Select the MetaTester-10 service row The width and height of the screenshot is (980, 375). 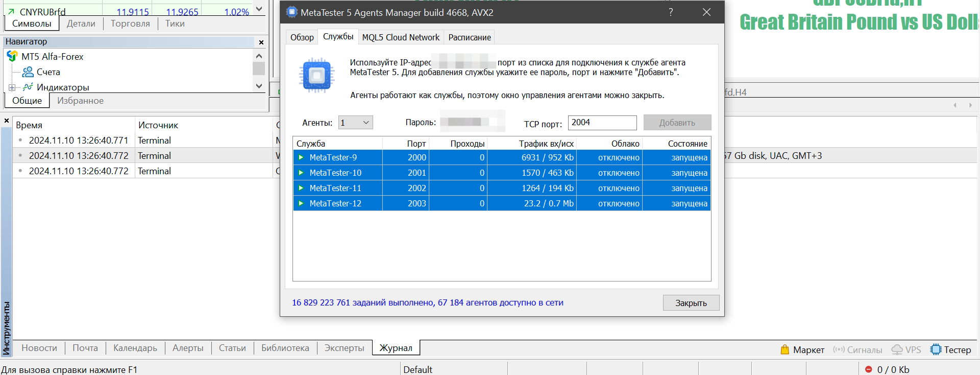335,173
